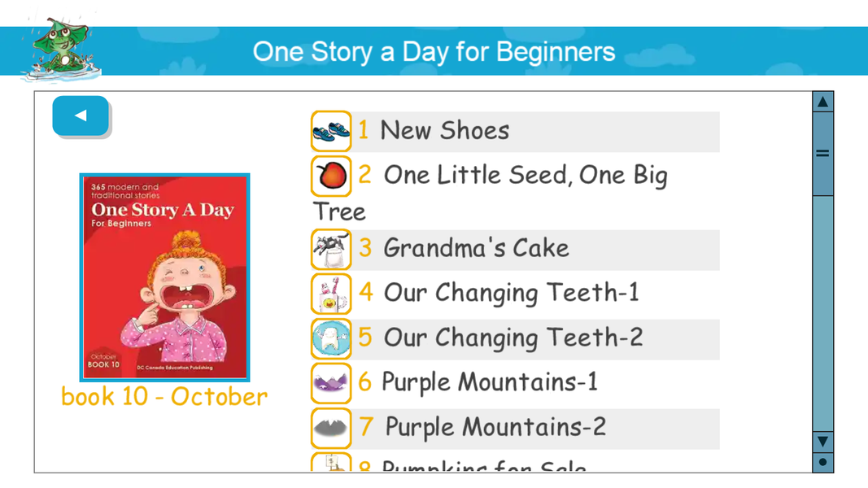Viewport: 868px width, 488px height.
Task: Open Grandma's Cake via its cake icon
Action: click(329, 250)
